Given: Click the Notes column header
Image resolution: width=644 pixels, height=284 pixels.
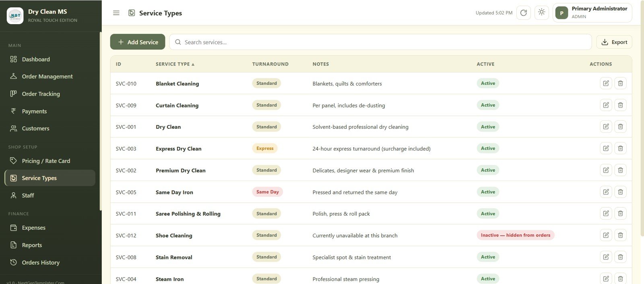Looking at the screenshot, I should (x=321, y=64).
